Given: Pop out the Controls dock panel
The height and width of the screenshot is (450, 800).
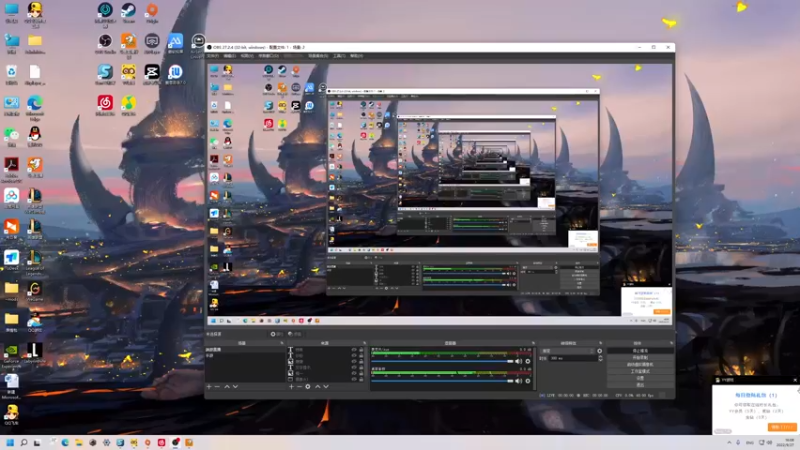Looking at the screenshot, I should (x=671, y=343).
